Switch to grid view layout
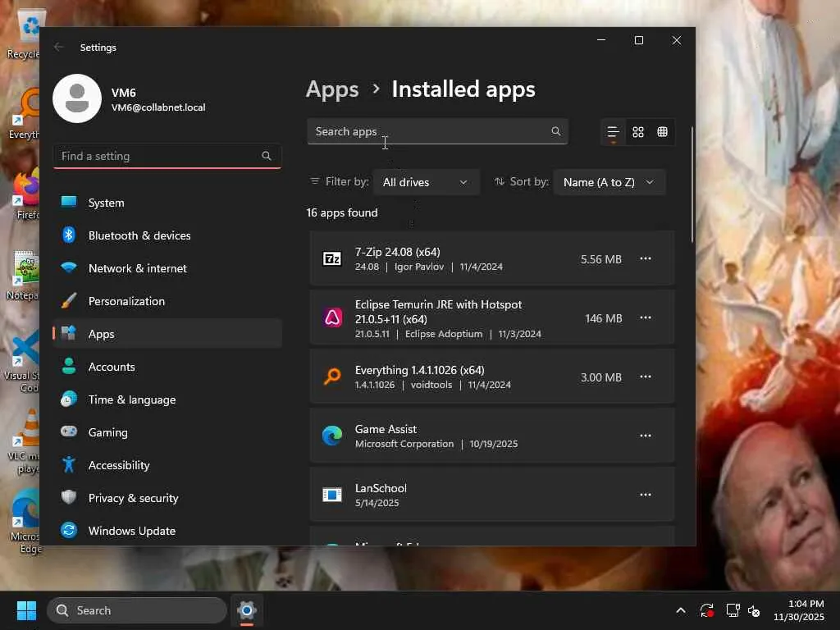This screenshot has height=630, width=840. (x=638, y=132)
